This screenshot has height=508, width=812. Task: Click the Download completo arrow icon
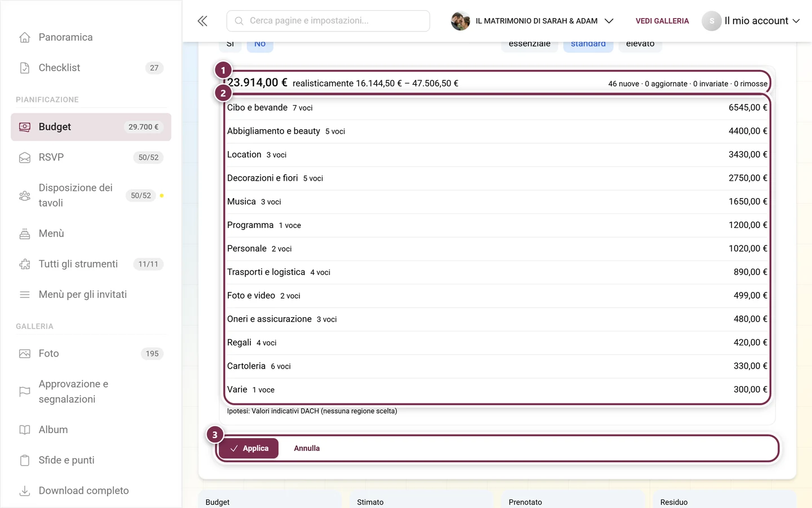pyautogui.click(x=25, y=491)
